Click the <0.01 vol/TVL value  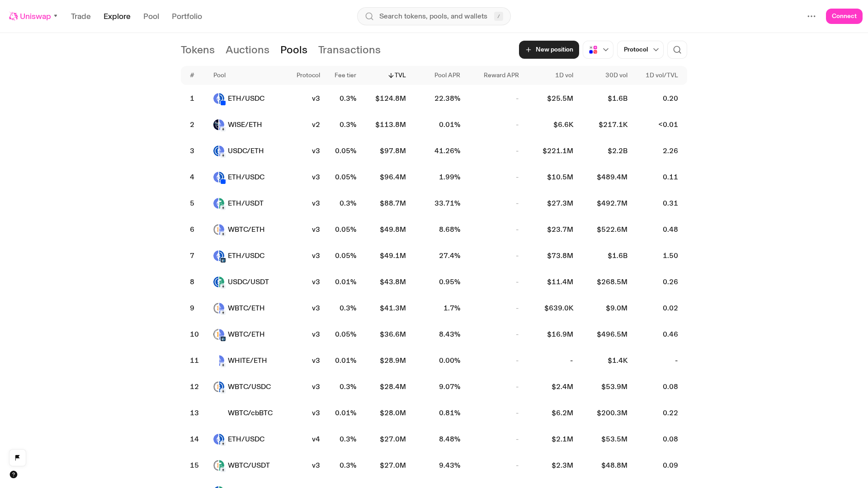pyautogui.click(x=668, y=125)
